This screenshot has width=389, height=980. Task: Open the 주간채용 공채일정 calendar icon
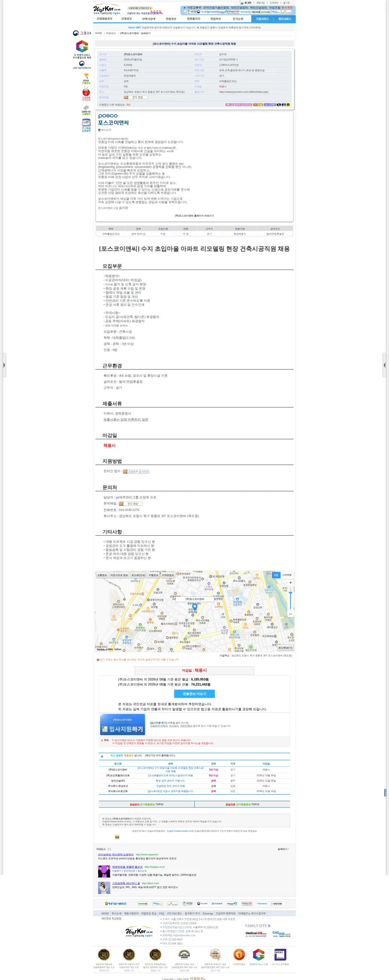(86, 125)
